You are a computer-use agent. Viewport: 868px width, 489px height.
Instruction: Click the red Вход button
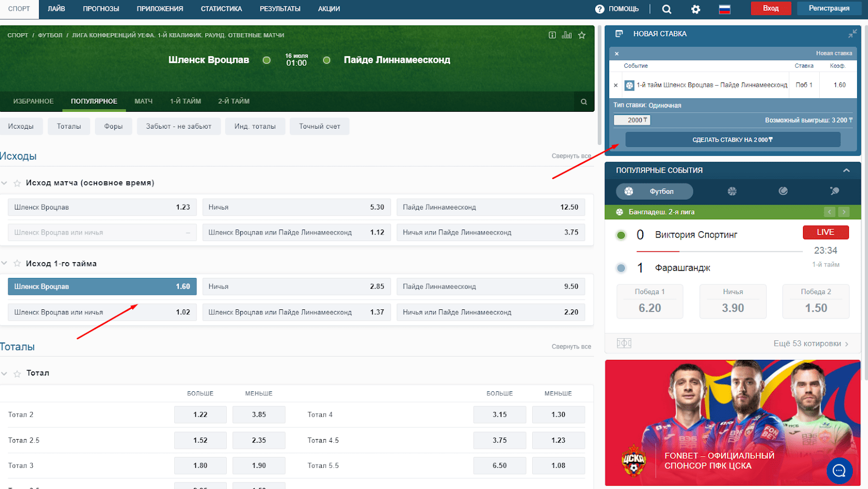(771, 9)
